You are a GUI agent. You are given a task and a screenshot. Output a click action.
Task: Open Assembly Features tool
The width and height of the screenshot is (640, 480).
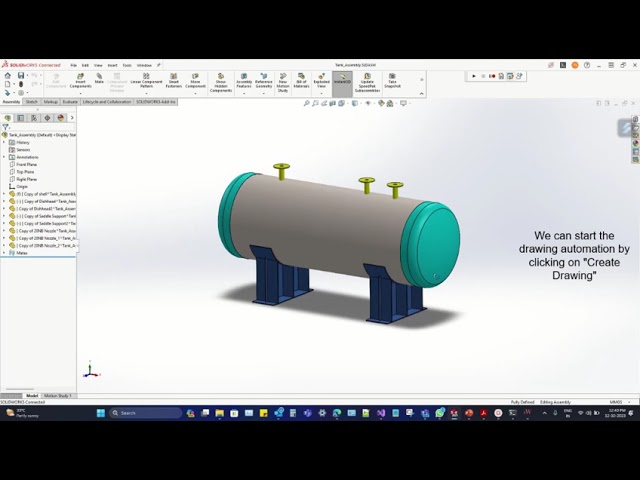(244, 81)
